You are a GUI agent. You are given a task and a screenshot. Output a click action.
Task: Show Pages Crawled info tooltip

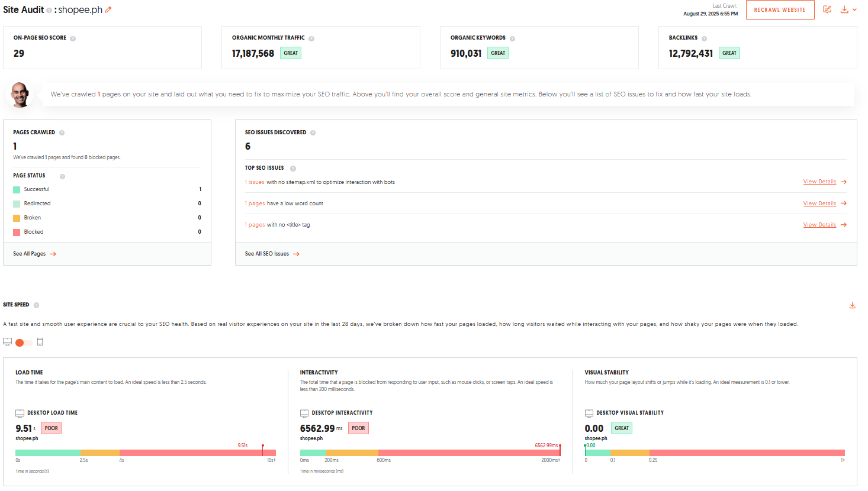62,133
